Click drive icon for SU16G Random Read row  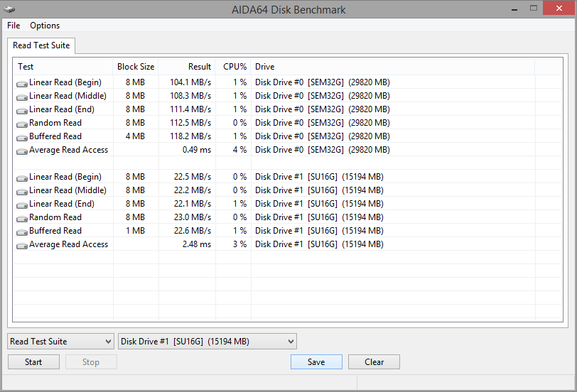[22, 219]
